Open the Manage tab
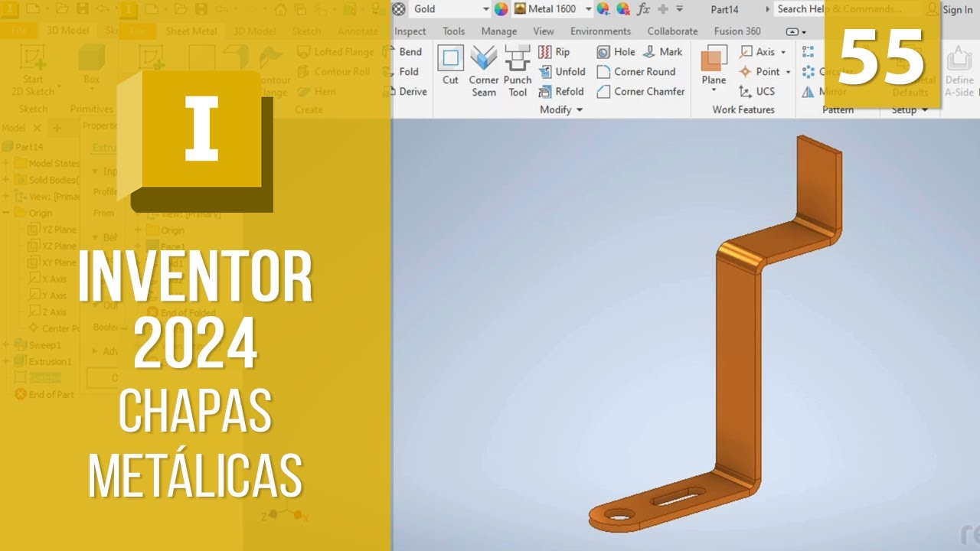 498,31
